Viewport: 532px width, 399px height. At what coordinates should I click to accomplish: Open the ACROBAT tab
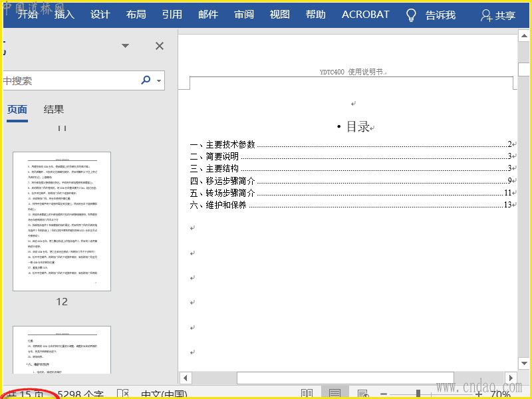(x=365, y=15)
